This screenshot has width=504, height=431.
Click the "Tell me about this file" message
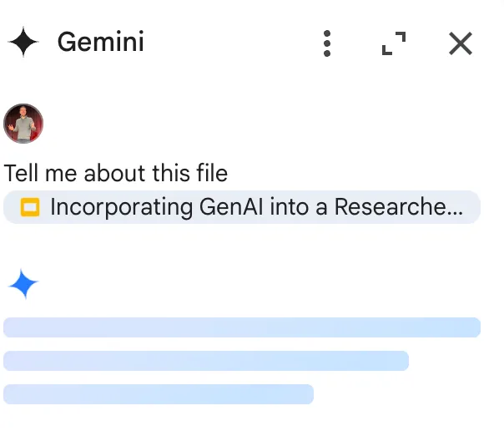[x=116, y=174]
